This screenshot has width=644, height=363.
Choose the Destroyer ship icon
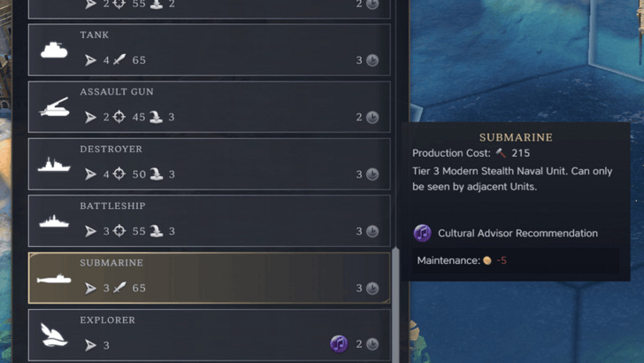[54, 165]
